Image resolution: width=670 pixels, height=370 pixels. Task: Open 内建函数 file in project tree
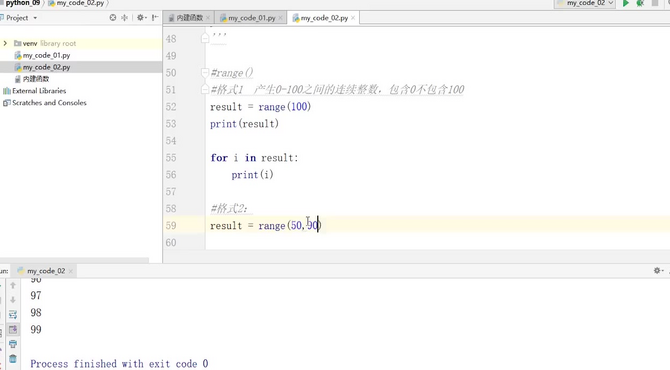pyautogui.click(x=32, y=79)
